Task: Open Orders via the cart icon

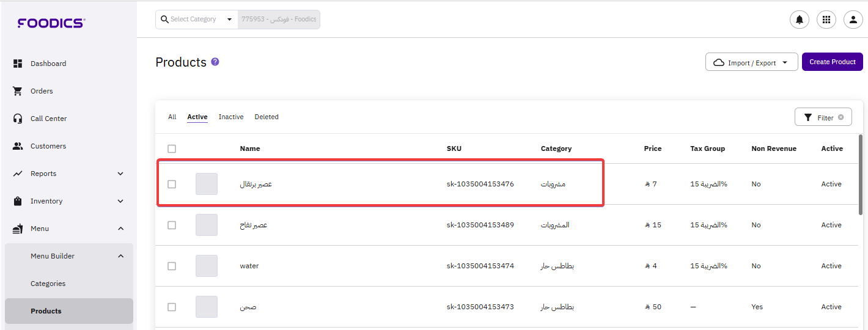Action: [18, 91]
